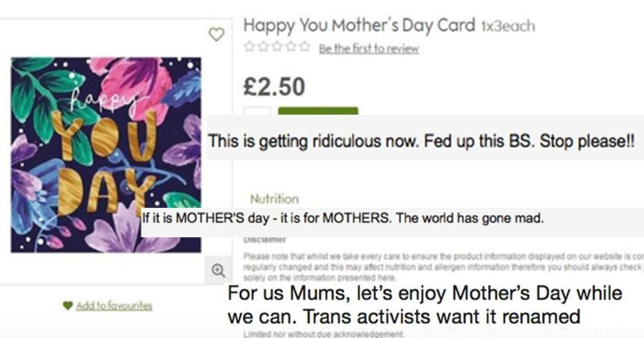Open the 'Be the first to review' link
This screenshot has width=644, height=338.
[368, 49]
